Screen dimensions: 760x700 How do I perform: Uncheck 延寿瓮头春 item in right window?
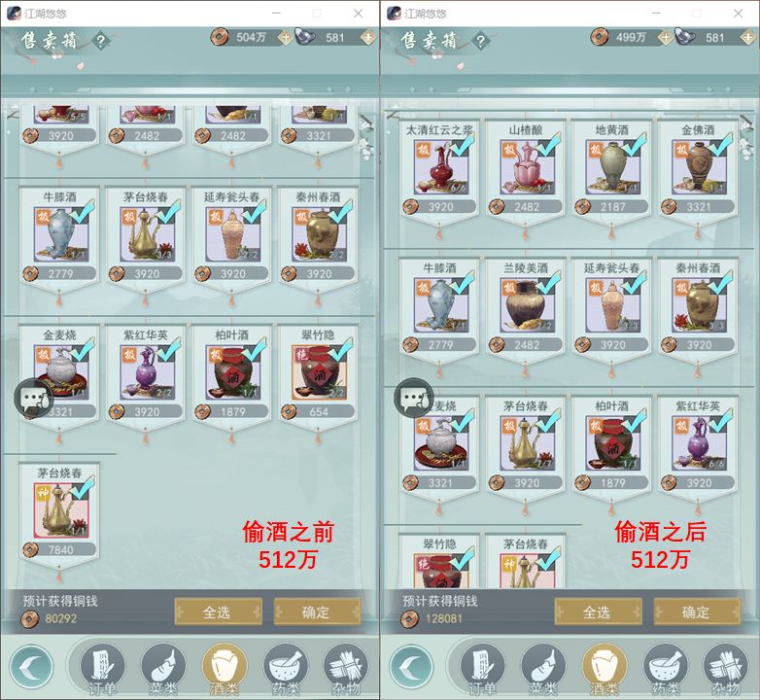pos(612,306)
